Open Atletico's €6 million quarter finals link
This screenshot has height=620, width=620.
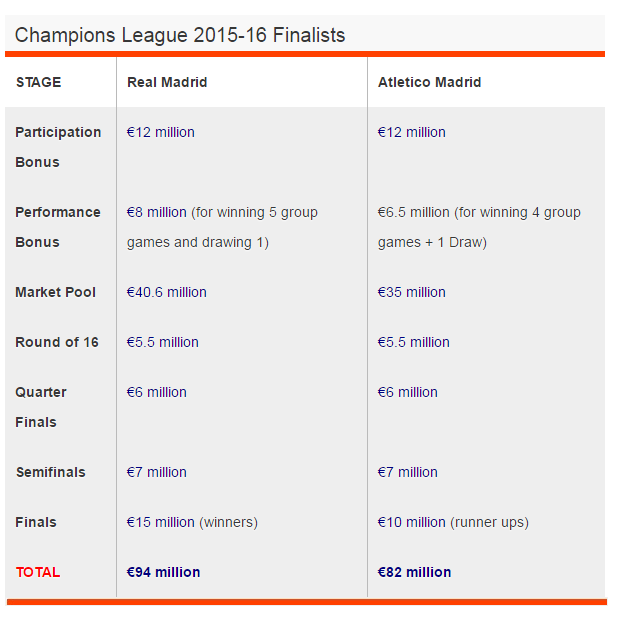click(x=408, y=392)
